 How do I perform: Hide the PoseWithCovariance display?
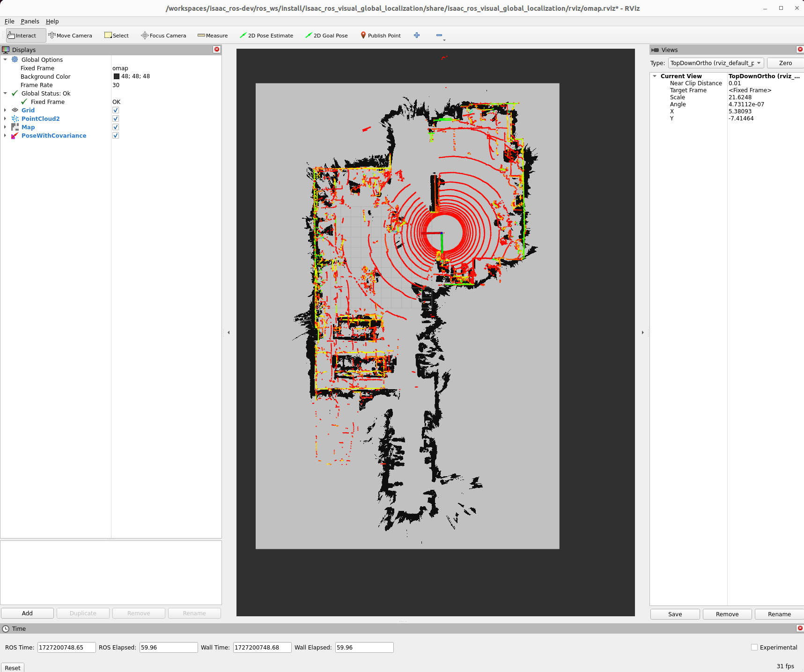(115, 135)
